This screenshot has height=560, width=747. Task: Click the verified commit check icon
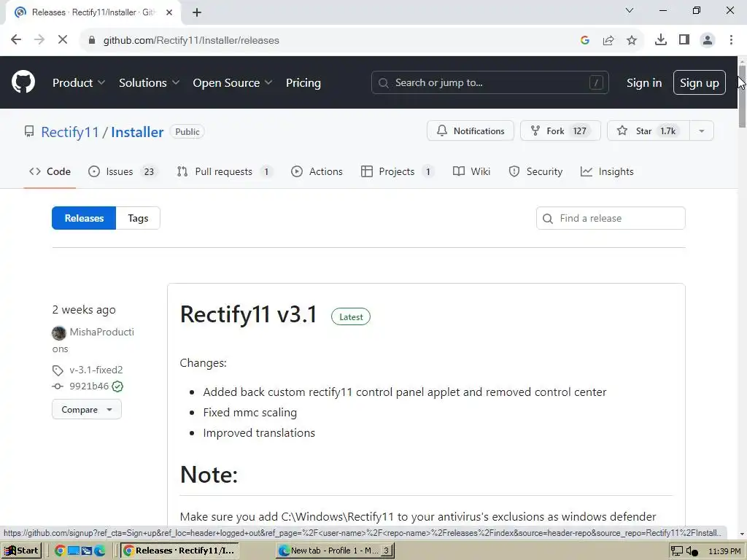click(x=117, y=386)
